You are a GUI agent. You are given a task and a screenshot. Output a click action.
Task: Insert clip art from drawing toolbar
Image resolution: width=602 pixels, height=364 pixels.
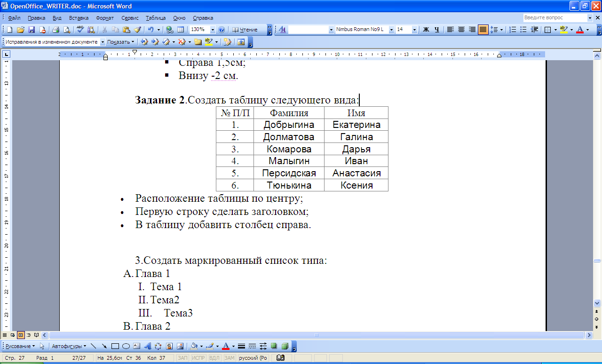tap(169, 346)
